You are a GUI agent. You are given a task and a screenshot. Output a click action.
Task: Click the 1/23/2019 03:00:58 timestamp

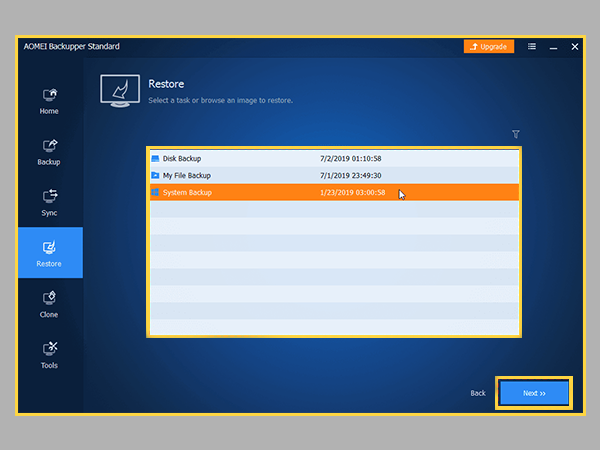[352, 192]
